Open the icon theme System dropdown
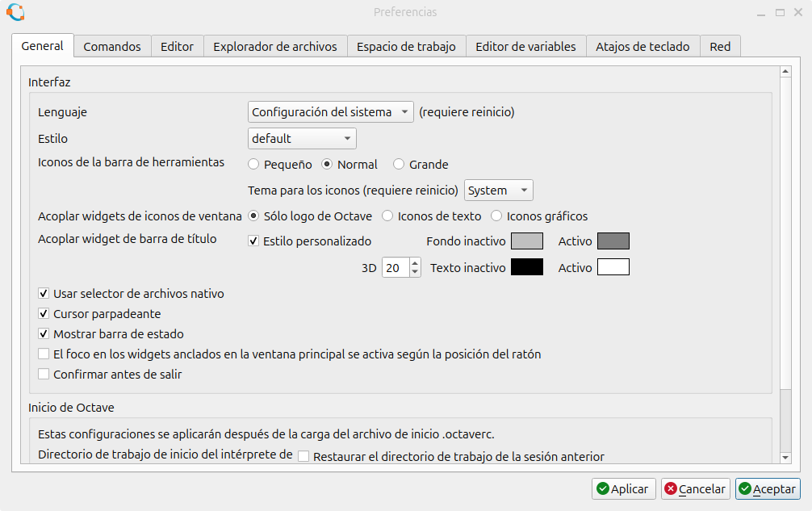Viewport: 812px width, 511px height. 499,191
